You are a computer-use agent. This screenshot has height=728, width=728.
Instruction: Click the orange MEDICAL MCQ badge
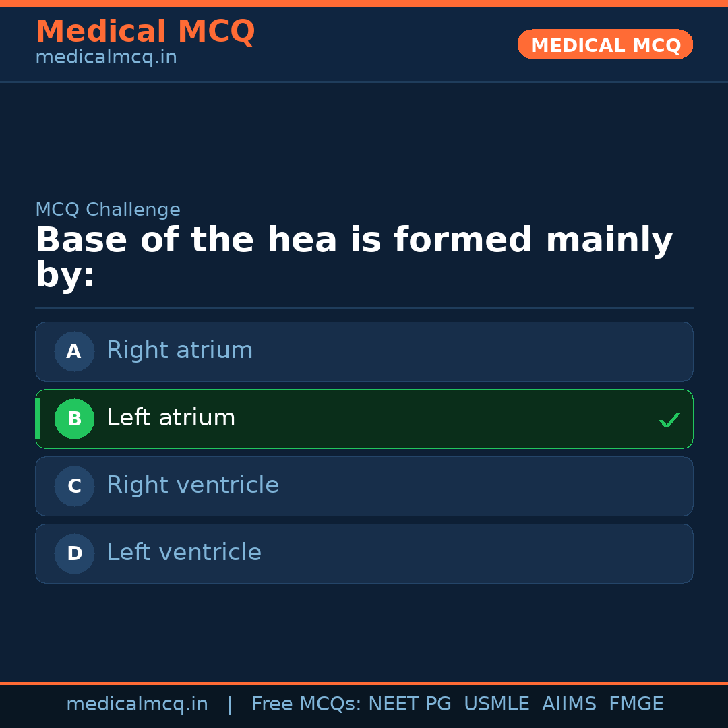(x=605, y=44)
